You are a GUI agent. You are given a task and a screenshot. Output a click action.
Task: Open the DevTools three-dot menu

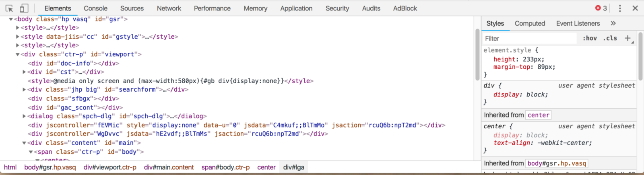[620, 8]
